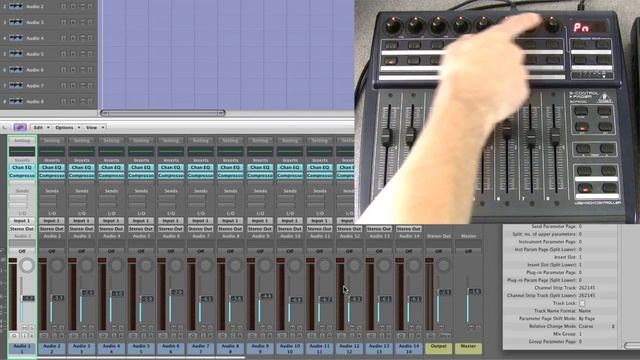
Task: Mute the Audio 2 channel strip
Action: [x=54, y=327]
